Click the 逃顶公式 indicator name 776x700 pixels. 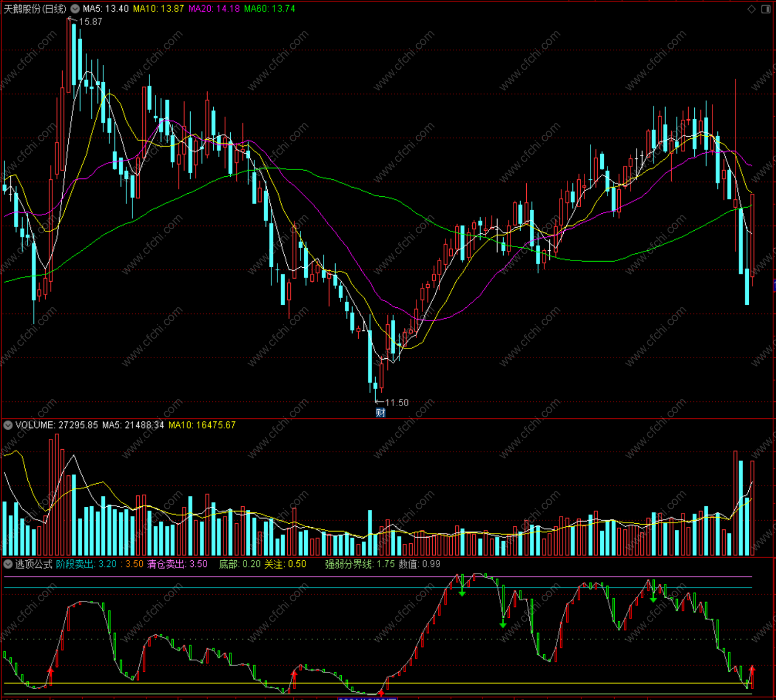coord(34,564)
